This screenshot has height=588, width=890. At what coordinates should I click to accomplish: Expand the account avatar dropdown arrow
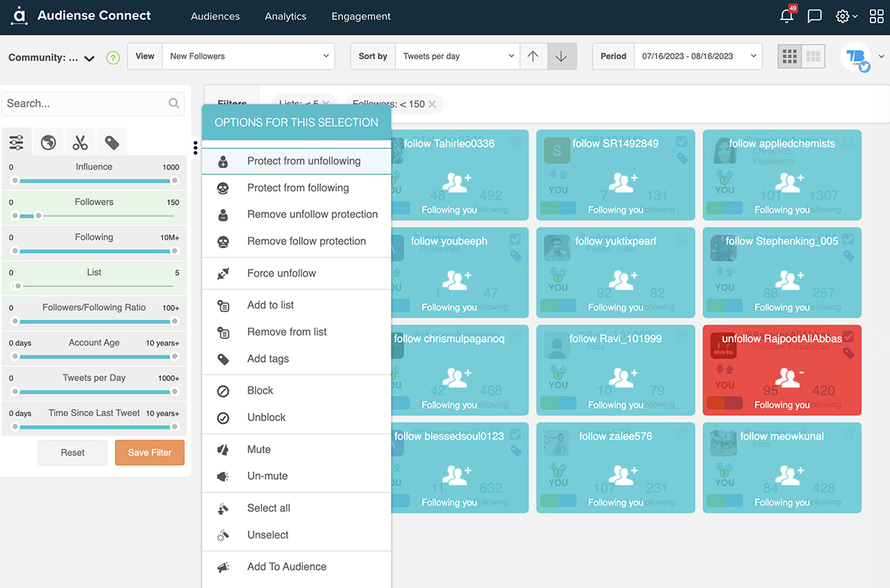pos(881,57)
